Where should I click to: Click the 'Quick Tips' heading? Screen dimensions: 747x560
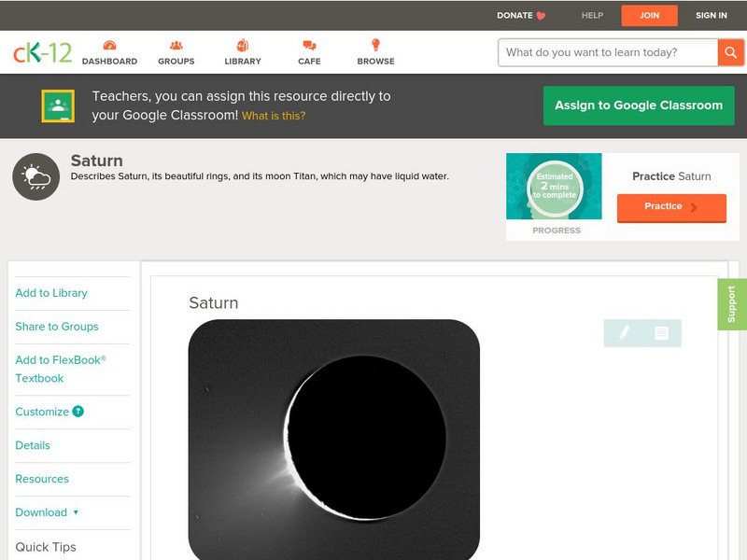46,547
